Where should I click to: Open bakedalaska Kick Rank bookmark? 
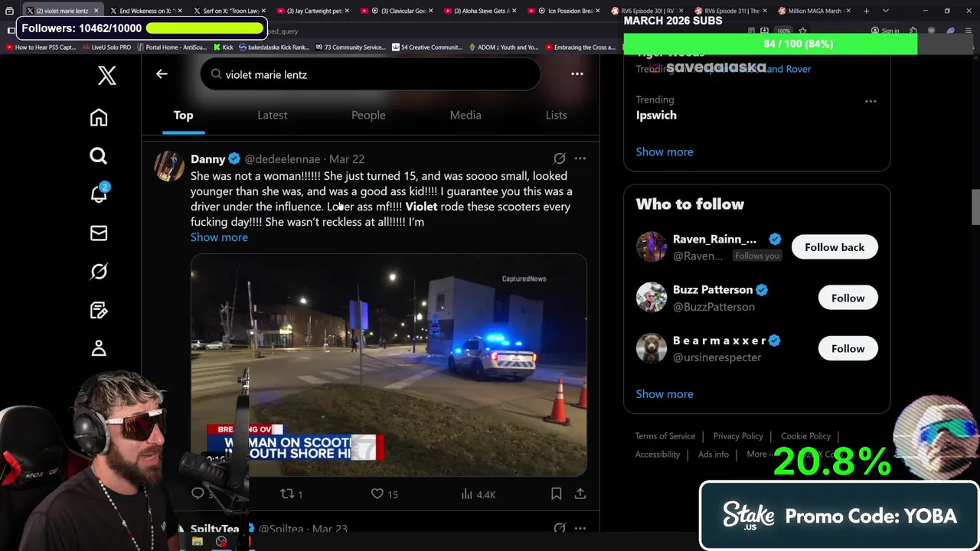(x=274, y=47)
